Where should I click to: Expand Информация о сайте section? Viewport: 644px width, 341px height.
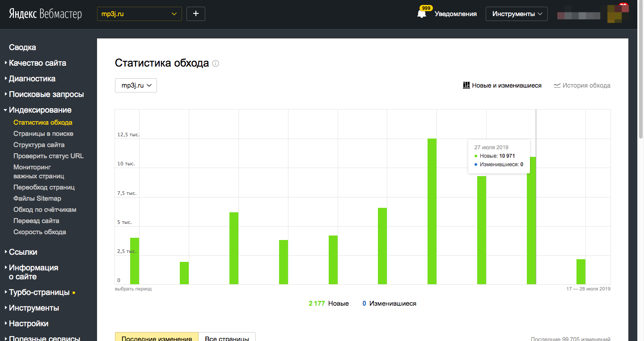point(33,272)
